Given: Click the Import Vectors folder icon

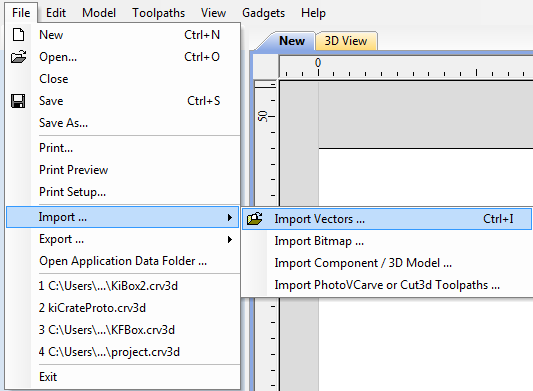Looking at the screenshot, I should tap(255, 219).
